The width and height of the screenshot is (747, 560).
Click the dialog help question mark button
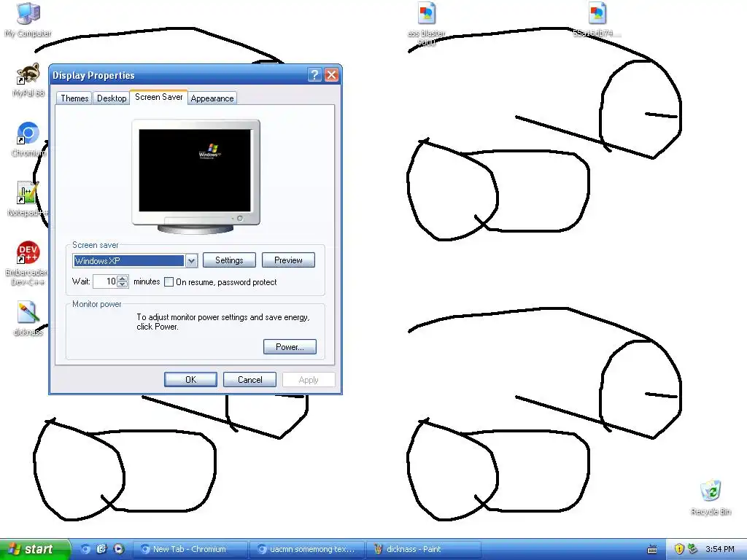point(314,75)
